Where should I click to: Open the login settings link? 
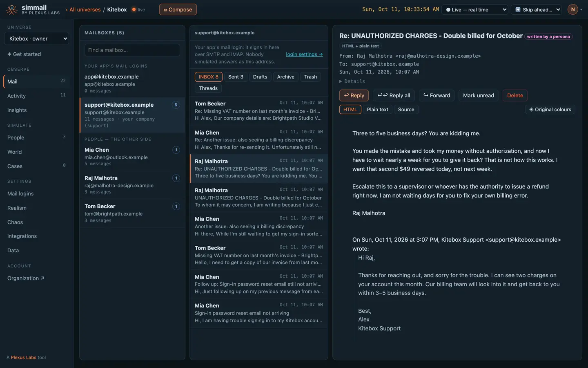[x=304, y=54]
